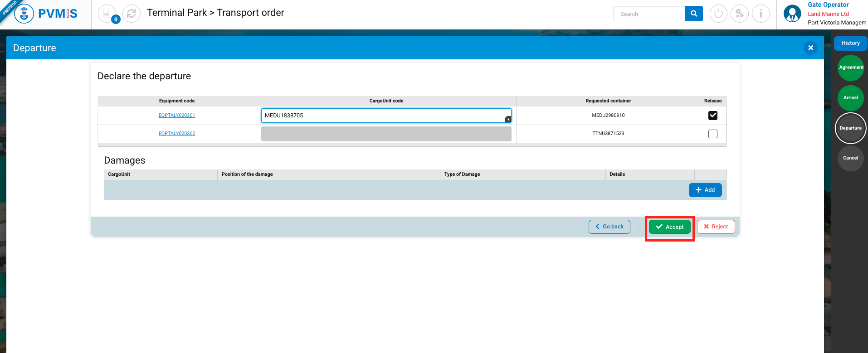Click the power logout icon
Screen dimensions: 868x353
tap(718, 14)
